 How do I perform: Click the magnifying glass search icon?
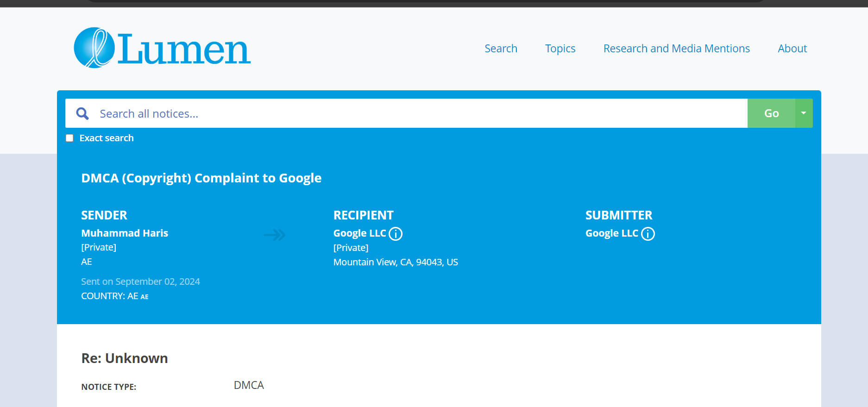pos(82,113)
